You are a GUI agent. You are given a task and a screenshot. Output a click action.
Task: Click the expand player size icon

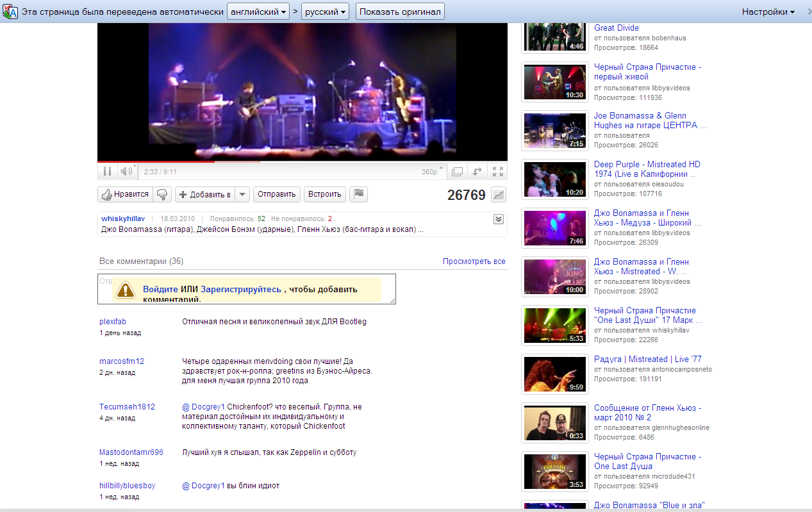(477, 171)
